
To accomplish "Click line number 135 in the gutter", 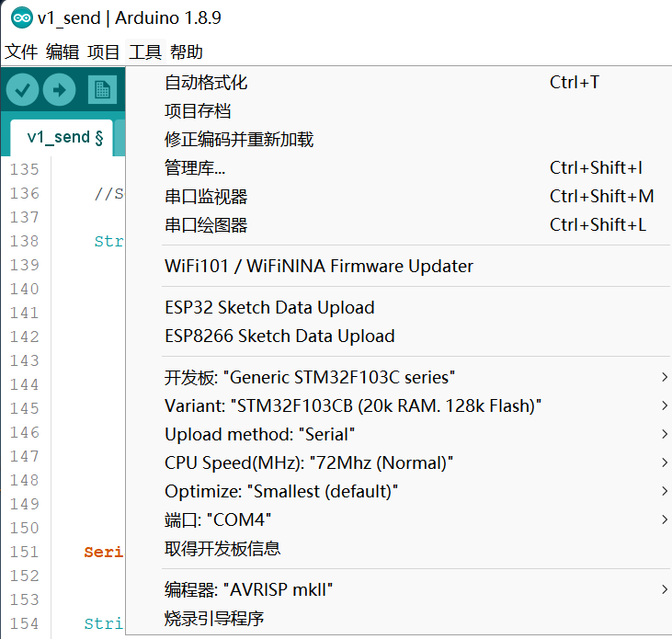I will [x=25, y=169].
